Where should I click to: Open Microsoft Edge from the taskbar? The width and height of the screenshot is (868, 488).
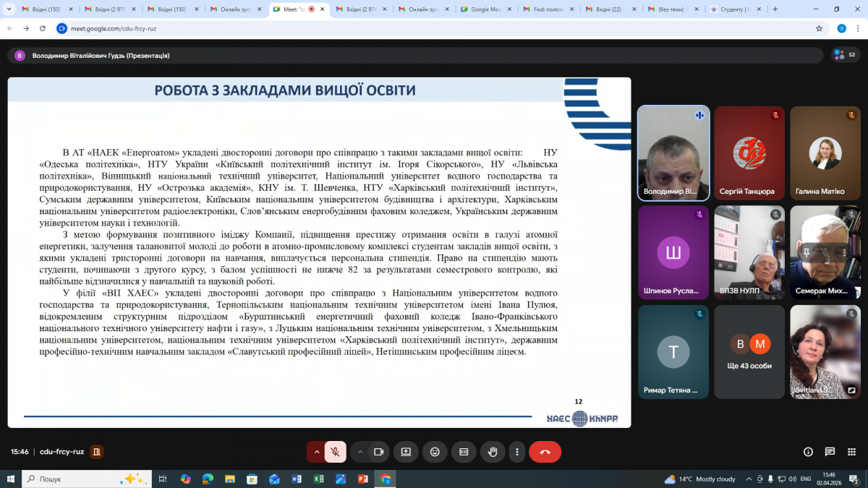[x=208, y=479]
